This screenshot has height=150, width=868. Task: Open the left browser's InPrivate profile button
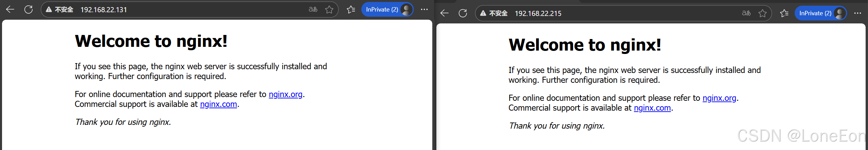(x=387, y=10)
